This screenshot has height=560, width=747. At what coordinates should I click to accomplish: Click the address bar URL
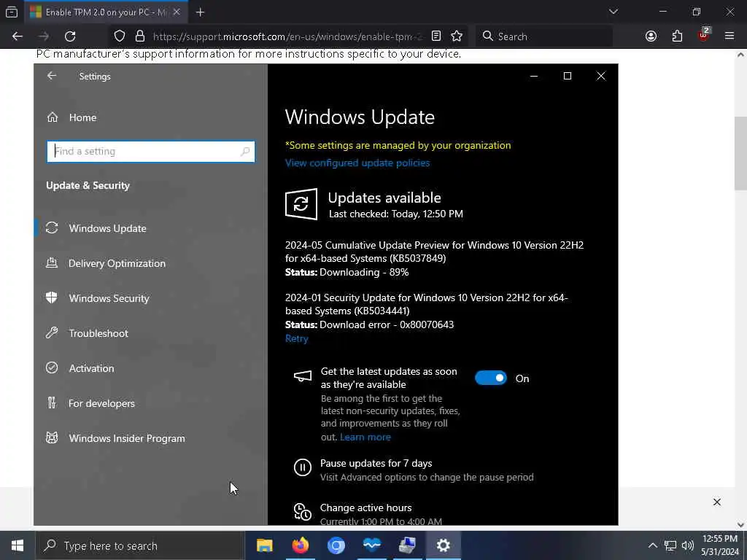tap(287, 36)
